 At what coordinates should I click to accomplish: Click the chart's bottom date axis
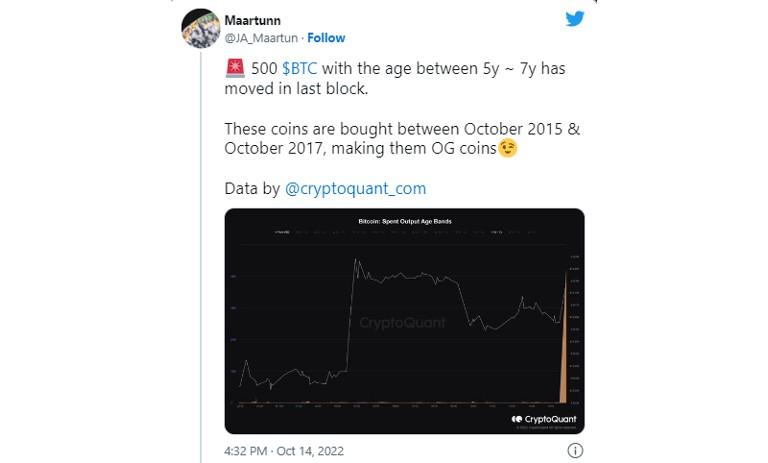tap(400, 405)
